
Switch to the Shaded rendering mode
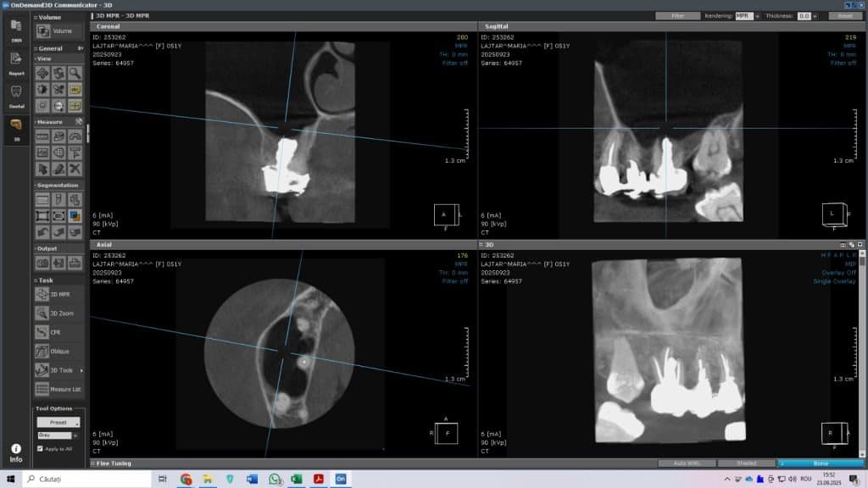click(746, 463)
